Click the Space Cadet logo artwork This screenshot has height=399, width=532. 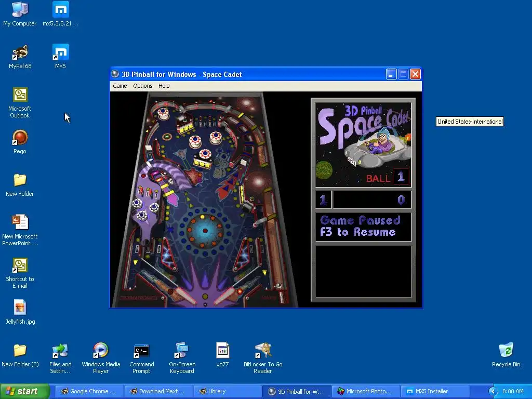click(x=363, y=144)
